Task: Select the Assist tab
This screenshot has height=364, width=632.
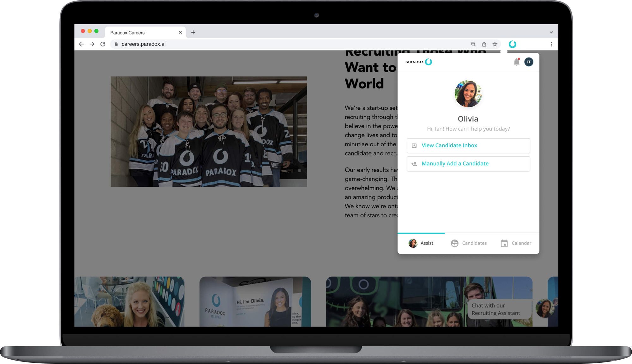Action: pyautogui.click(x=421, y=243)
